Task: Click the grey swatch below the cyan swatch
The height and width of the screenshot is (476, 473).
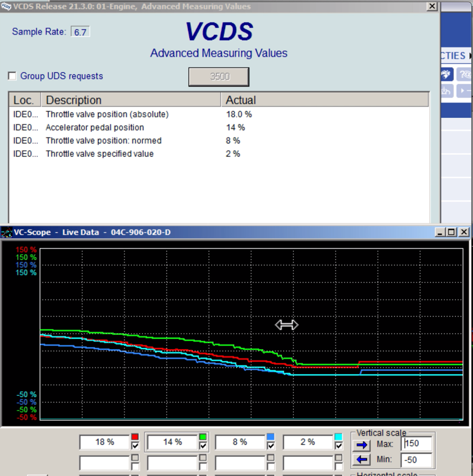Action: coord(339,458)
